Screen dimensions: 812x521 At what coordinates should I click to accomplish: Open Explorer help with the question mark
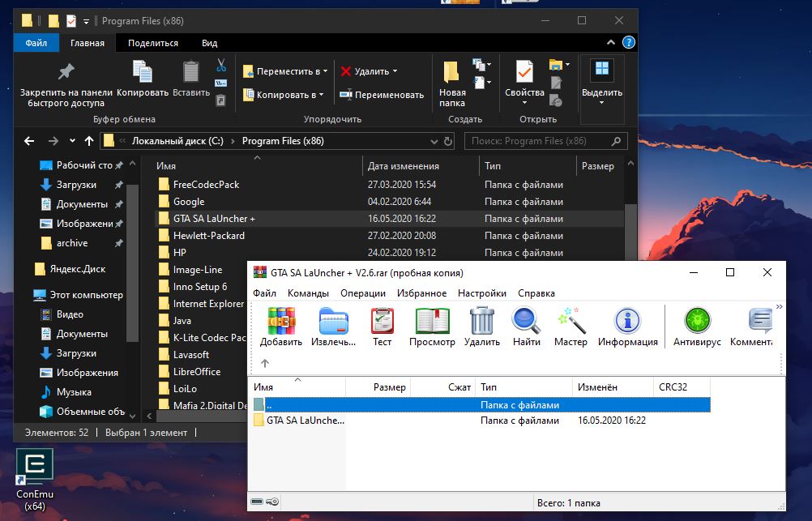pyautogui.click(x=629, y=42)
